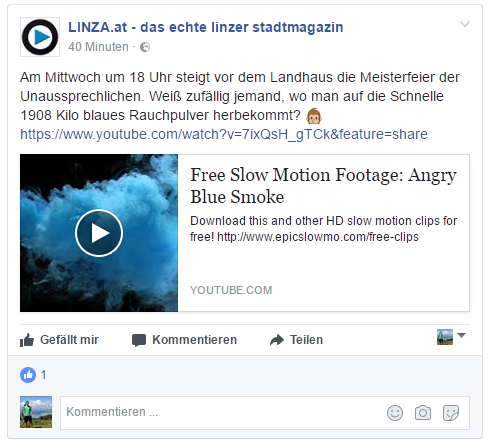The image size is (493, 443).
Task: Open the YouTube watch URL in the post
Action: [x=224, y=134]
